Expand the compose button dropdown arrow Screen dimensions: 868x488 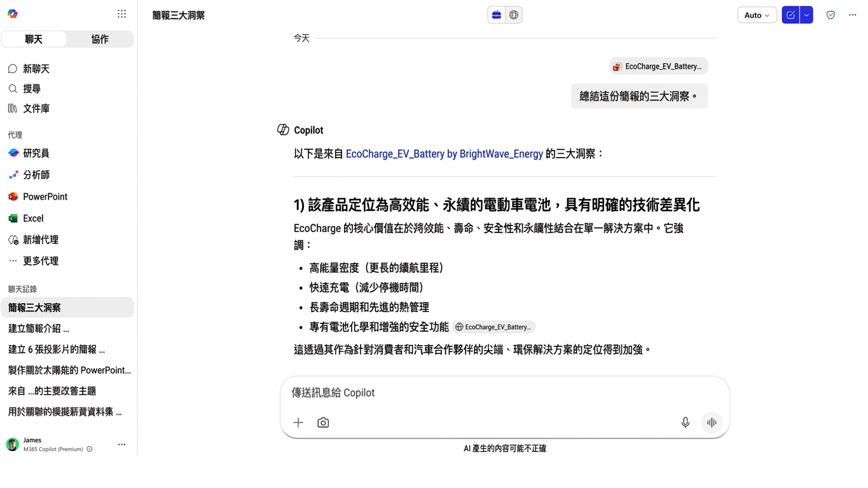806,15
